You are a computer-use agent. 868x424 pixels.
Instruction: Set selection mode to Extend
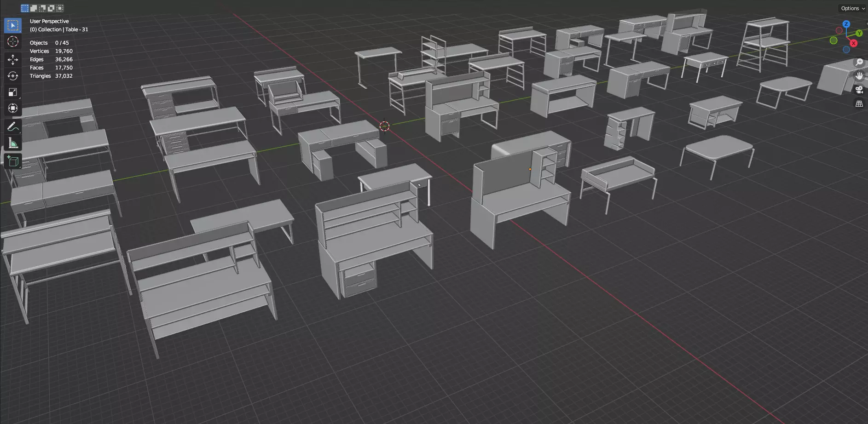34,8
